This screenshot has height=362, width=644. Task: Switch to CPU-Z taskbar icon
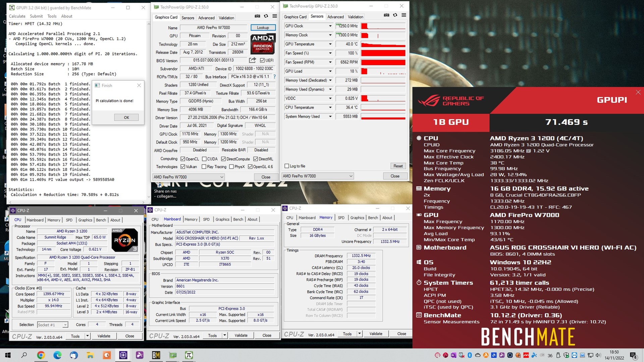123,355
